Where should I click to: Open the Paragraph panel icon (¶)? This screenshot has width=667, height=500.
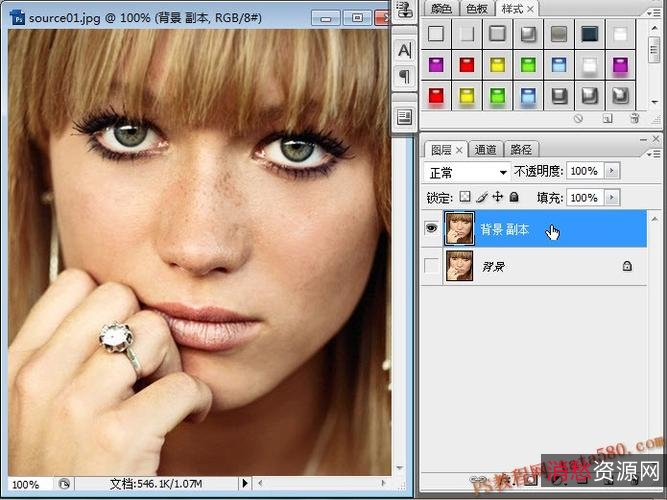point(405,77)
